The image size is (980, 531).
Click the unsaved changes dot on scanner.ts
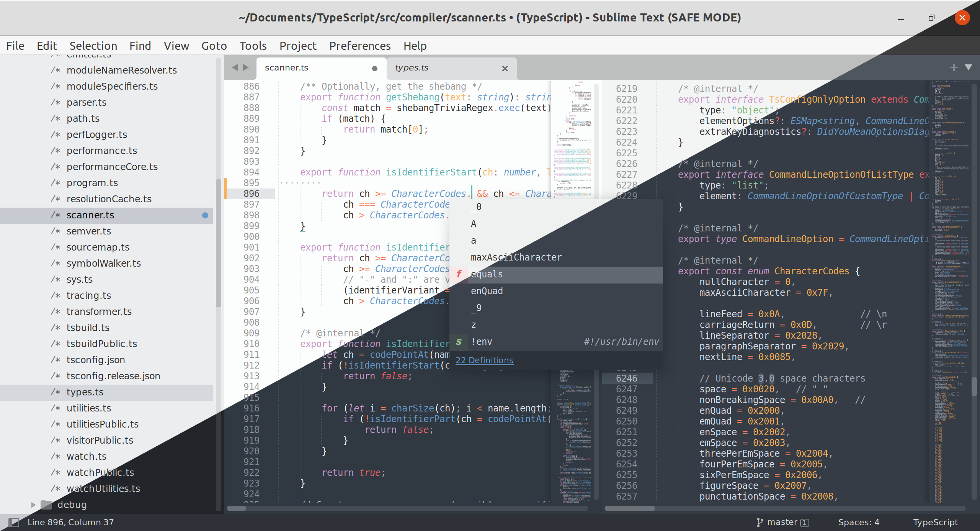(x=373, y=67)
